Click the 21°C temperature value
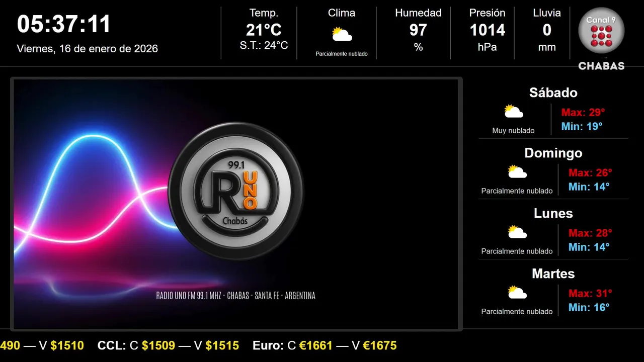This screenshot has height=362, width=644. 264,30
